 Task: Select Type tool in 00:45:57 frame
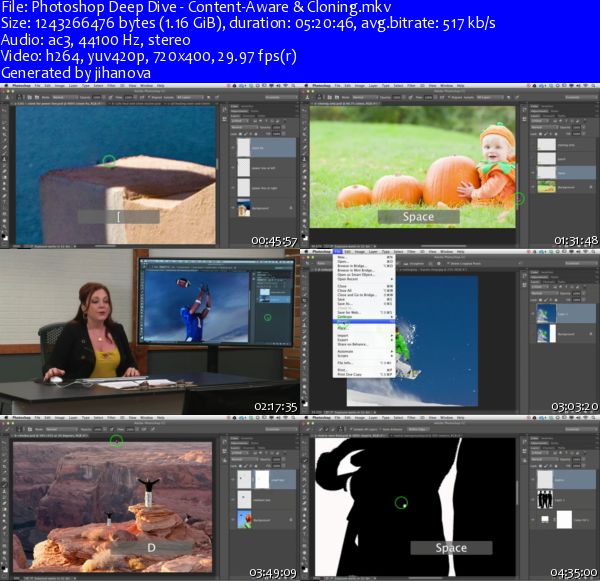[4, 201]
